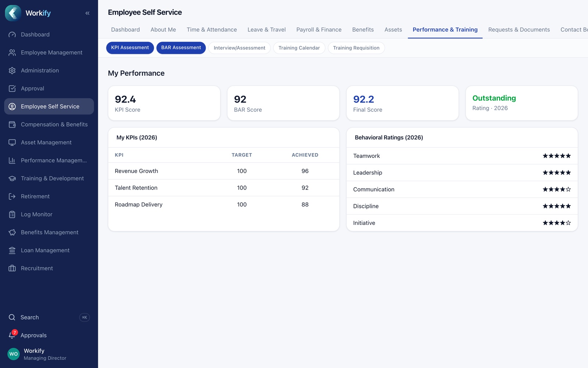Click the Loan Management bank icon
The height and width of the screenshot is (368, 588).
(x=12, y=251)
